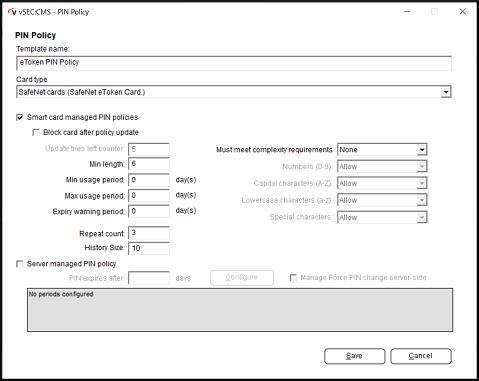Click the PIN expires after field
This screenshot has height=381, width=479.
point(149,278)
